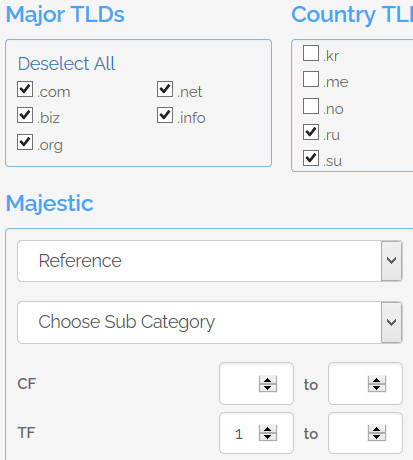Disable the .ru country TLD
Screen dimensions: 413x460
click(x=311, y=132)
